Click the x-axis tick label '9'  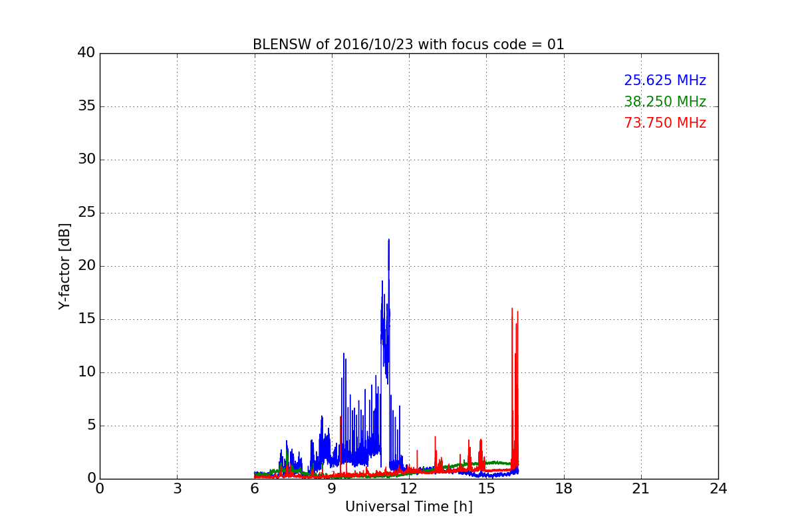tap(332, 489)
